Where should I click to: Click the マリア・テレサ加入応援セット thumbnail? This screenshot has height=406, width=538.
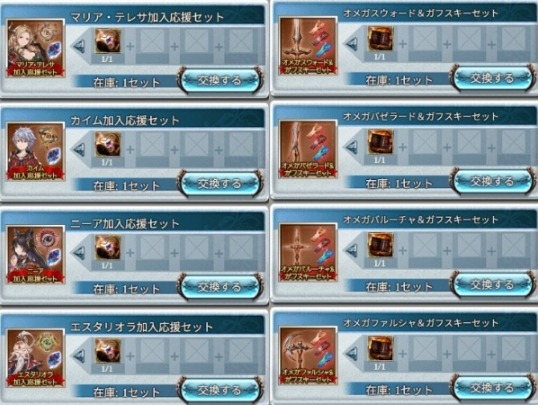pyautogui.click(x=36, y=48)
